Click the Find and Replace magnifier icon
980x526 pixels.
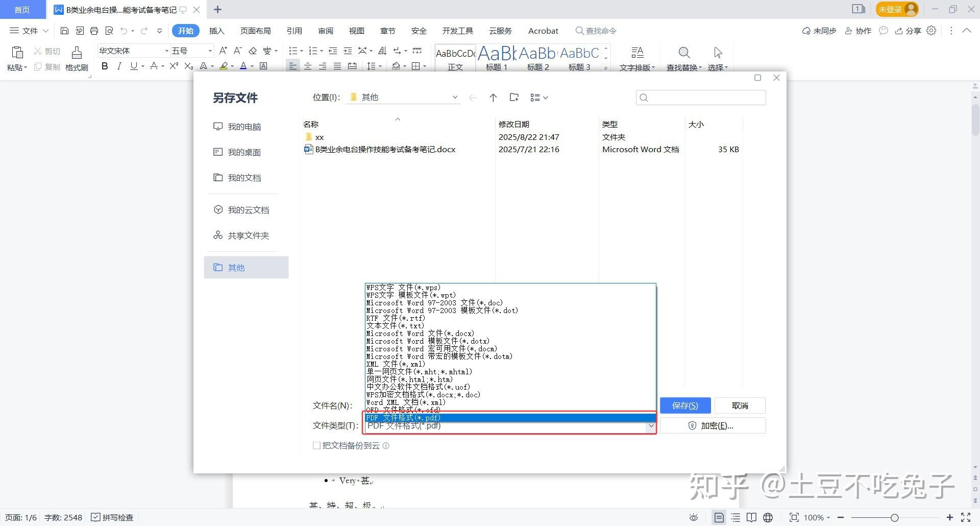684,53
